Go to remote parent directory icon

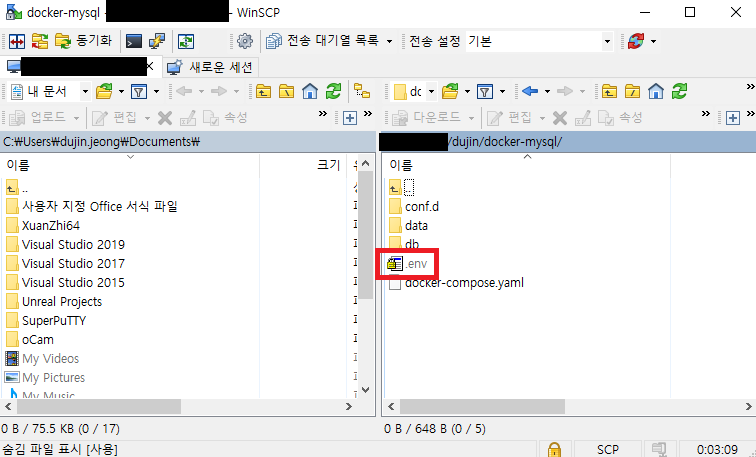[609, 91]
